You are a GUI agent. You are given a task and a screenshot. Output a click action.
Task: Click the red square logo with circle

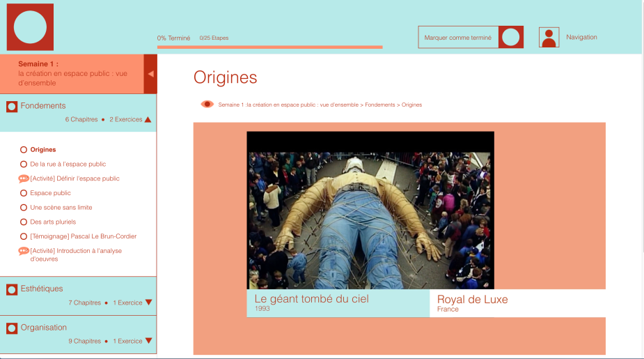30,27
